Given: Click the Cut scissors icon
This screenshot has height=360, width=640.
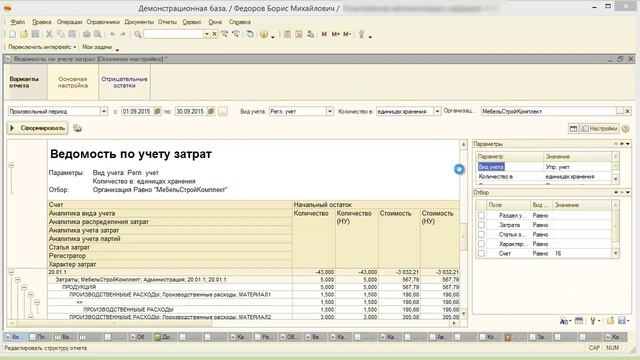Looking at the screenshot, I should click(x=49, y=34).
